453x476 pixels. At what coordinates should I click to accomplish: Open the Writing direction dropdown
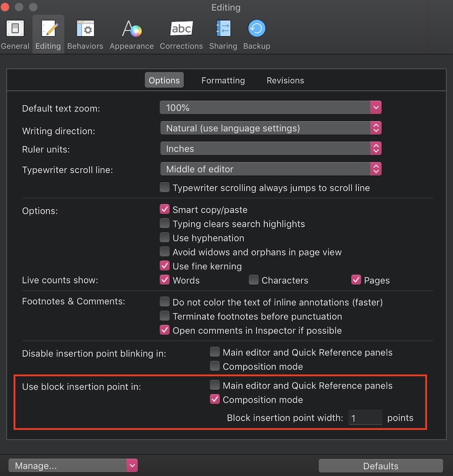(270, 128)
